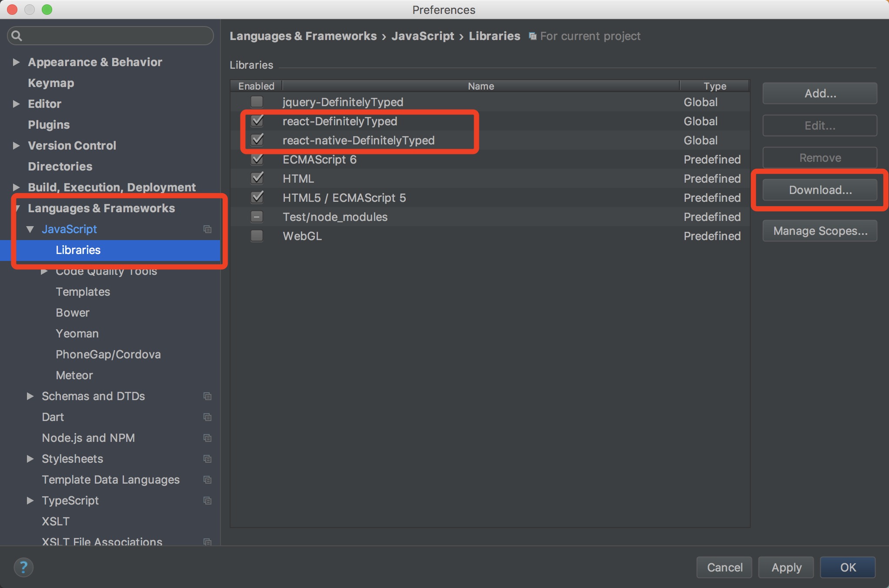Click project-level icon beside TypeScript
This screenshot has width=889, height=588.
207,501
